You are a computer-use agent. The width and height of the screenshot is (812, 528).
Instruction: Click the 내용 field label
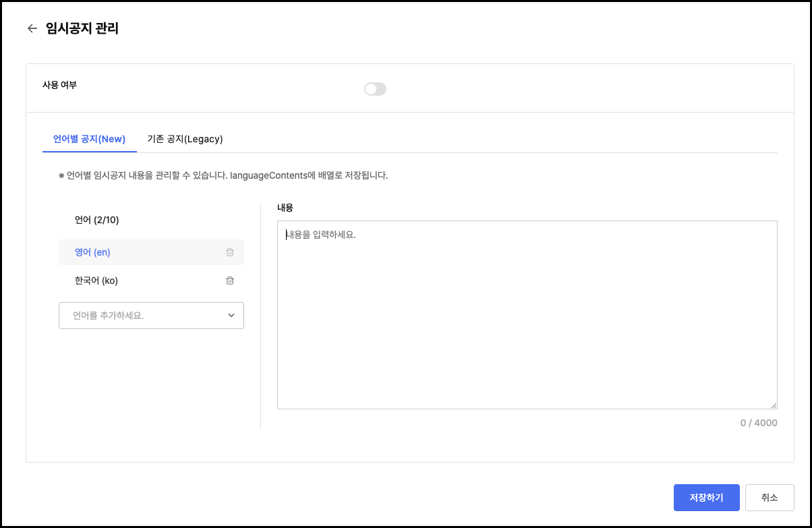tap(285, 208)
